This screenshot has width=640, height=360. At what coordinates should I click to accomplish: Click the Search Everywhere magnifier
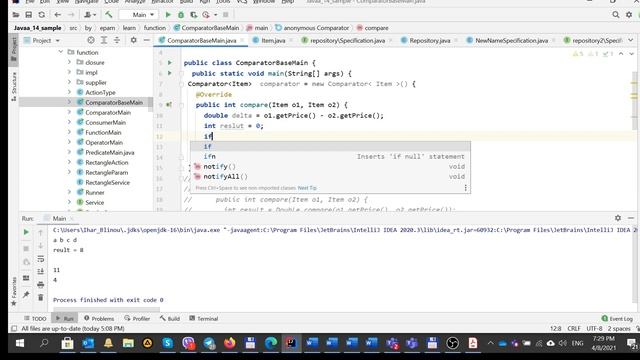[616, 15]
